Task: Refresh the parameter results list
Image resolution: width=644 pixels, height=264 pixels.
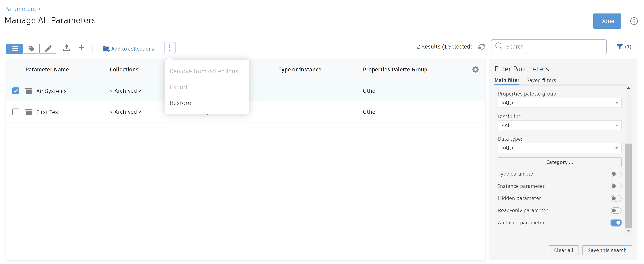Action: 482,47
